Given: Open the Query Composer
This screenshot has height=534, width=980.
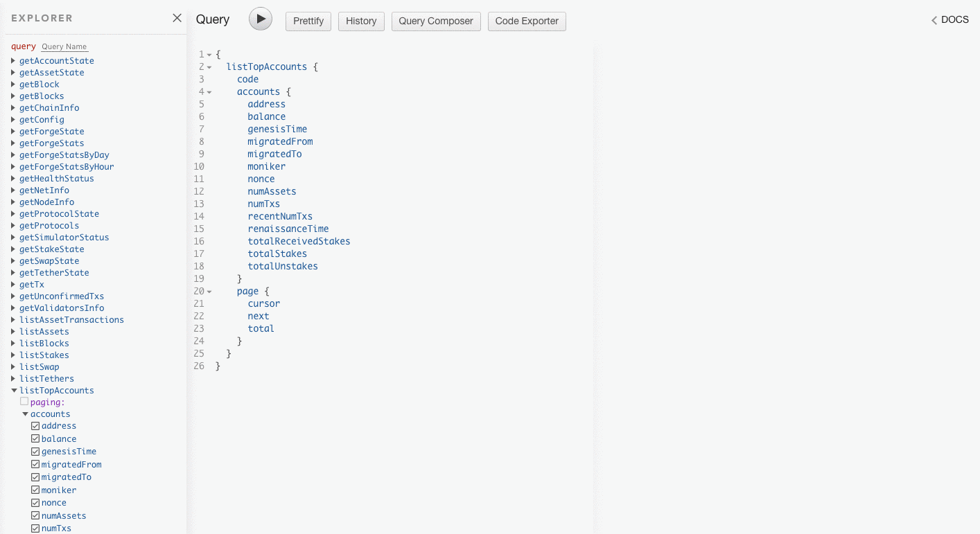Looking at the screenshot, I should [x=436, y=21].
